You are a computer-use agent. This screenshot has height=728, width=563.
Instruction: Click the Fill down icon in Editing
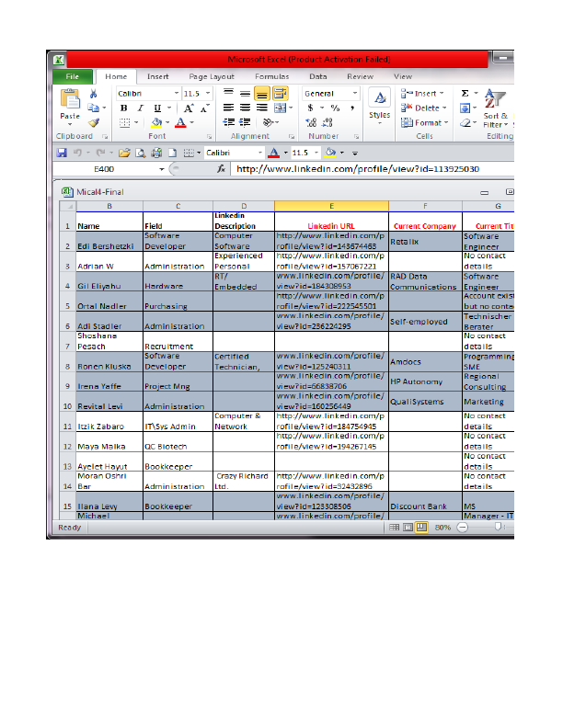click(465, 108)
